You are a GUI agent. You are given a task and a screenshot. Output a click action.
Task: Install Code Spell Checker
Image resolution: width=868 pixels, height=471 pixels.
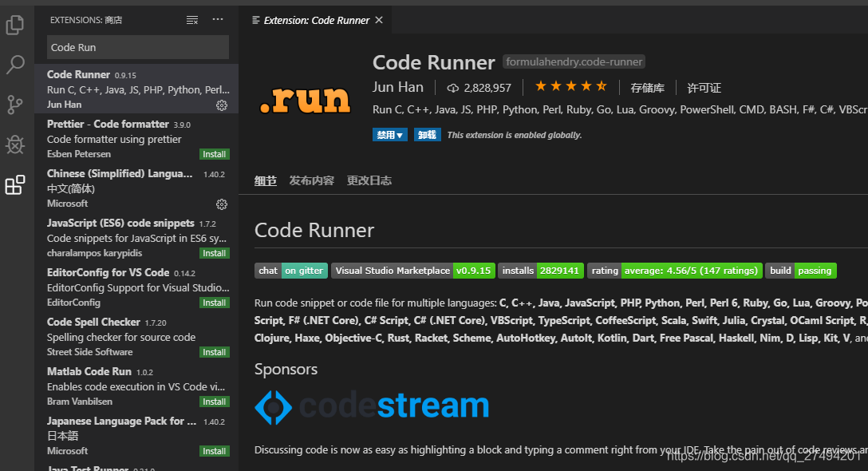click(x=215, y=352)
